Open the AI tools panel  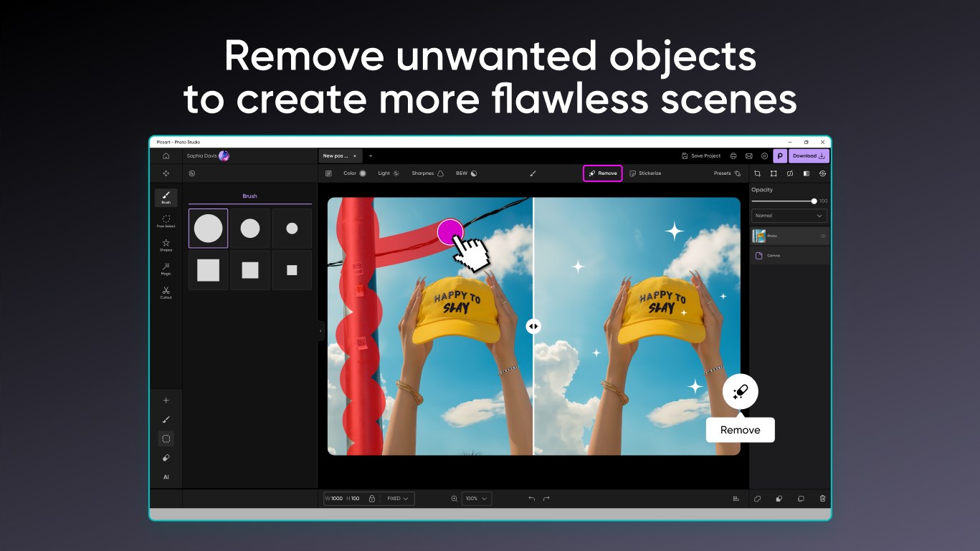tap(166, 476)
